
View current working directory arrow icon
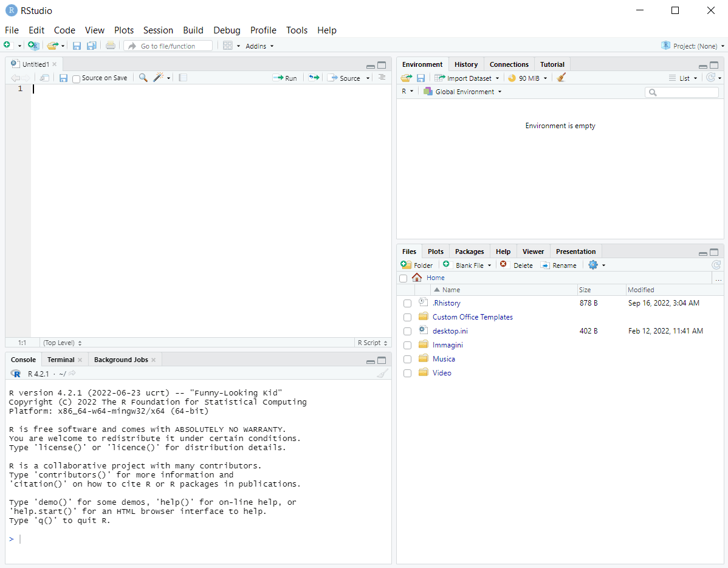click(72, 373)
